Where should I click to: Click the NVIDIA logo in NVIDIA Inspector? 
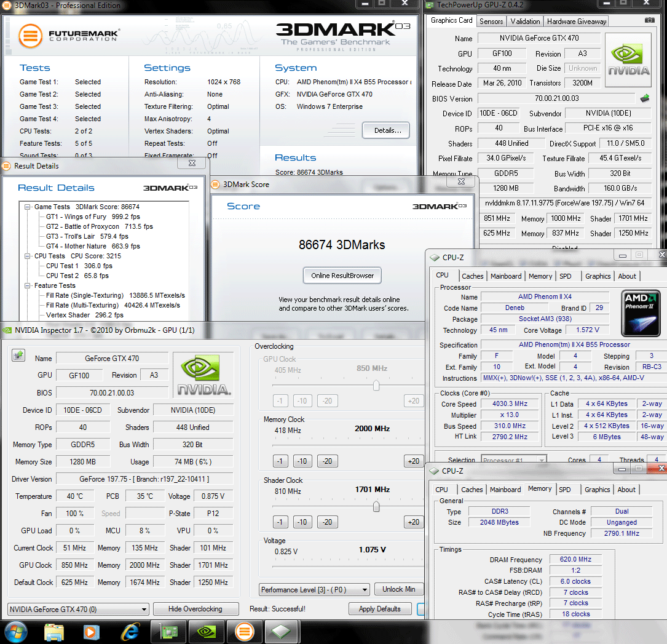tap(203, 375)
